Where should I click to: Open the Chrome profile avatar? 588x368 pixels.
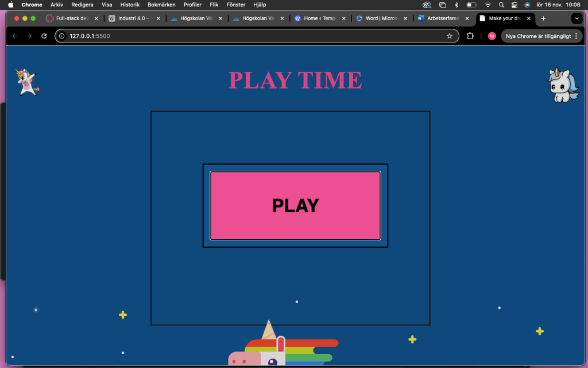pos(492,36)
